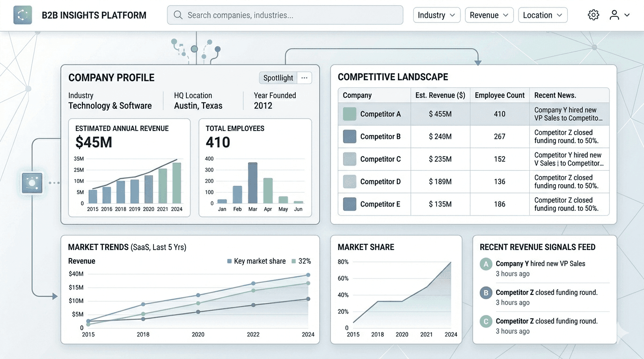The width and height of the screenshot is (644, 359).
Task: Click the B2B Insights Platform logo icon
Action: click(x=22, y=15)
